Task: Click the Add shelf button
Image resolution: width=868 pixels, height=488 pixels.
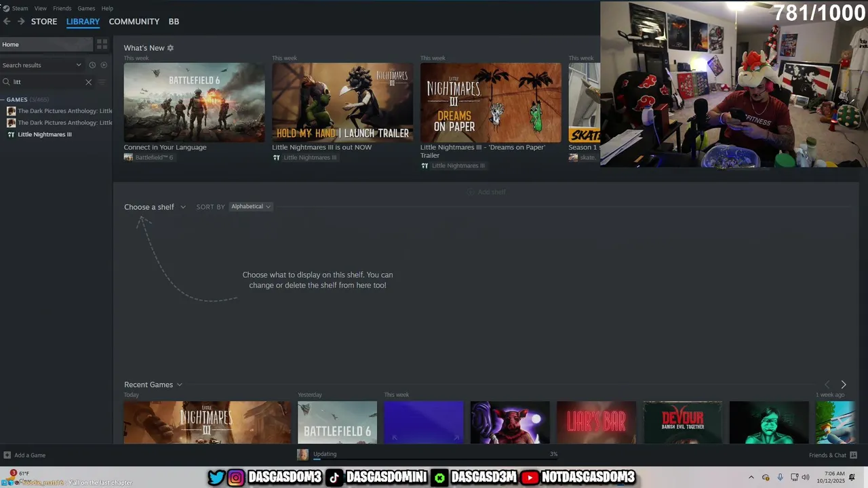Action: click(x=486, y=192)
